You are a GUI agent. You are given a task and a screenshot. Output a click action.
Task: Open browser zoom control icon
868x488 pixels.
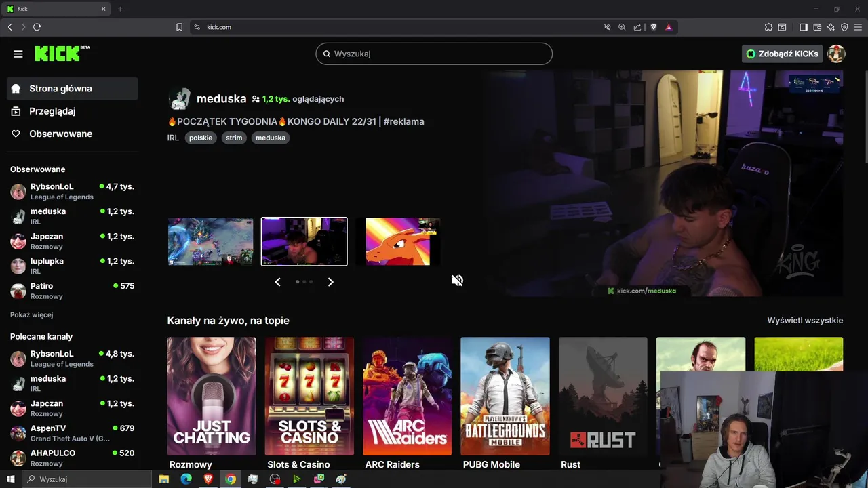click(622, 27)
